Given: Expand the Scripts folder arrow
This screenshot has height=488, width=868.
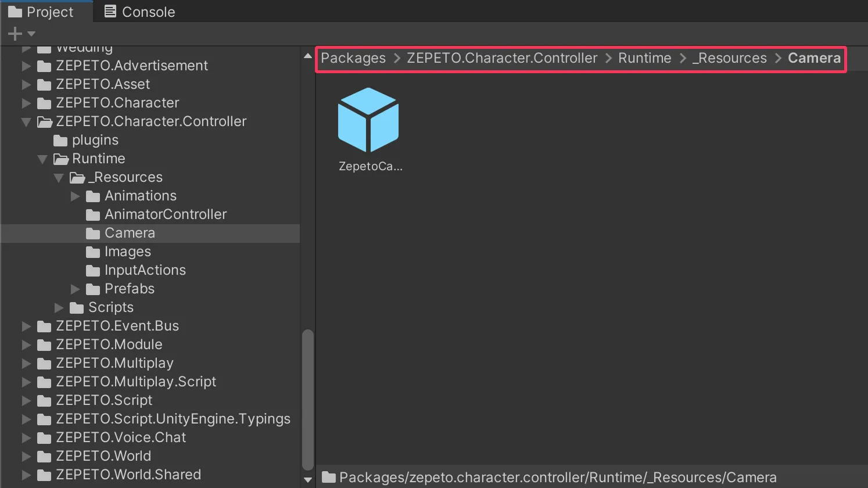Looking at the screenshot, I should (59, 308).
